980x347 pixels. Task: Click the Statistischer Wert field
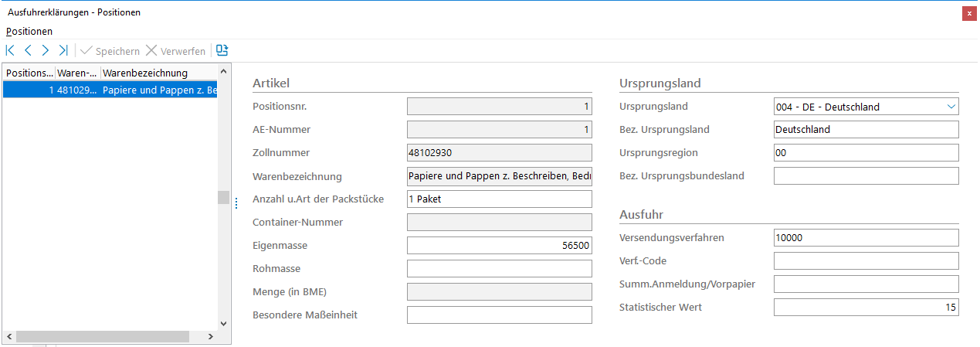pos(866,308)
